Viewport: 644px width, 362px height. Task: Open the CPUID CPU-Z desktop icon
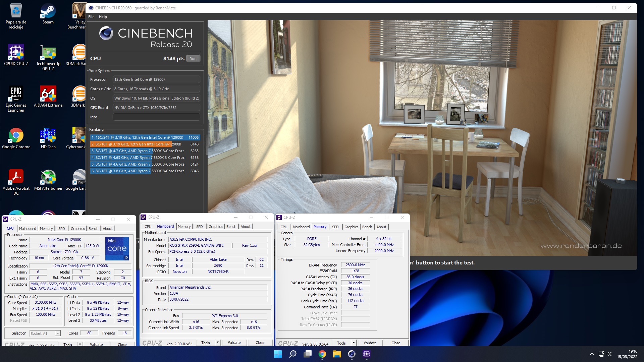[x=16, y=55]
